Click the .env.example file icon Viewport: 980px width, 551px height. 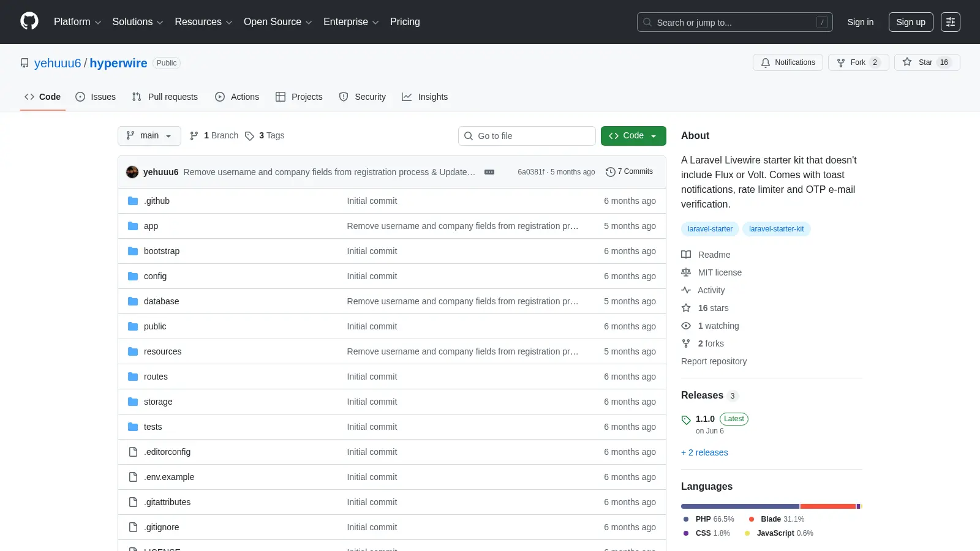coord(133,477)
